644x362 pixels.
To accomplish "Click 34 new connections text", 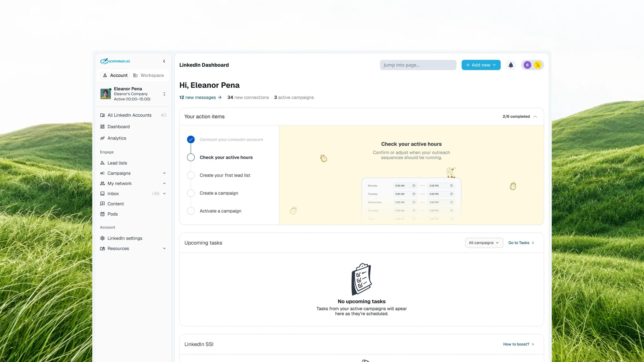I will tap(248, 97).
